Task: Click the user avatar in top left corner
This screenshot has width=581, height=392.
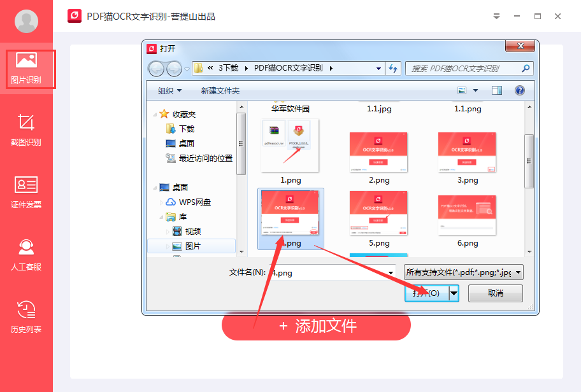Action: point(25,21)
